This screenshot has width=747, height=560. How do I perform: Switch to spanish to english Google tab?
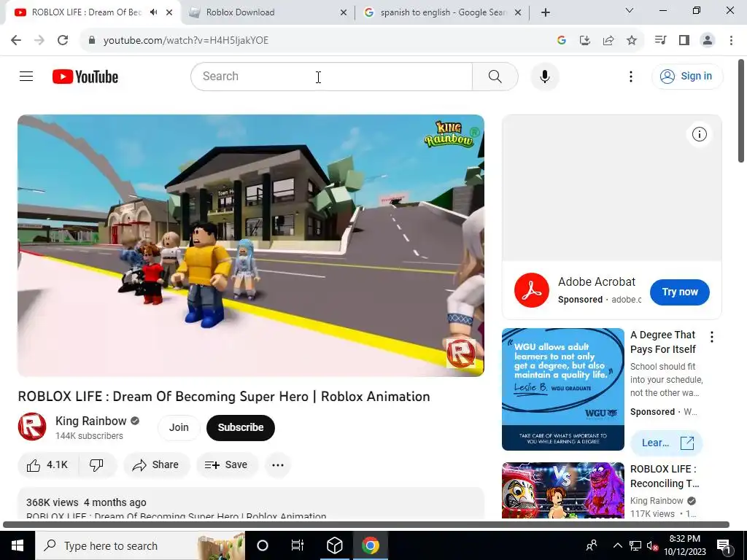(x=441, y=12)
